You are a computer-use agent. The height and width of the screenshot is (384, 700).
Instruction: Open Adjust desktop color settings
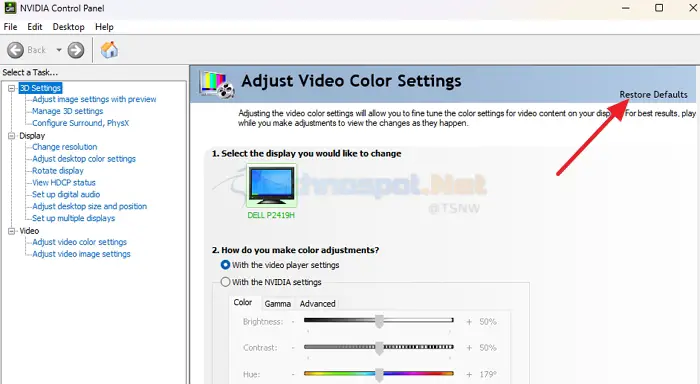point(84,159)
